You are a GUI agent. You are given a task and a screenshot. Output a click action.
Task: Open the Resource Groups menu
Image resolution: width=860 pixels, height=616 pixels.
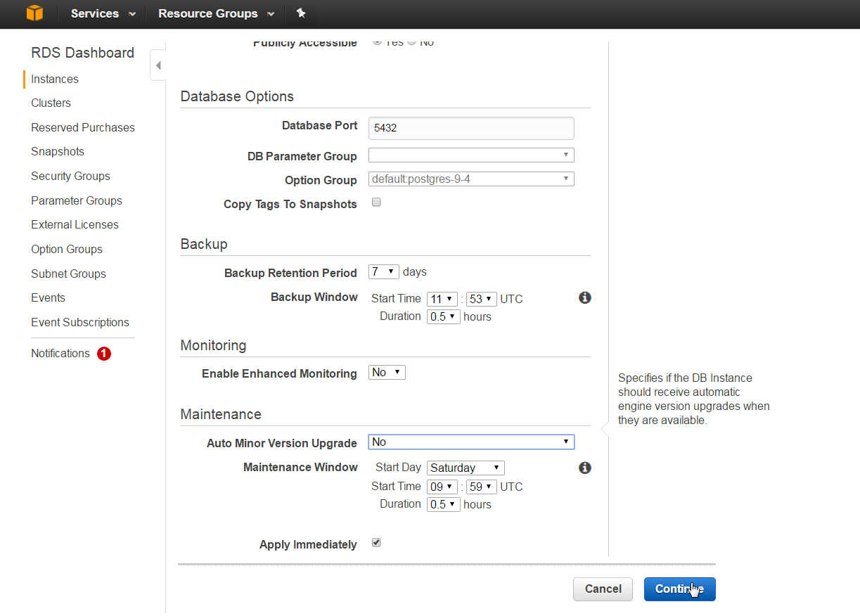pyautogui.click(x=217, y=13)
